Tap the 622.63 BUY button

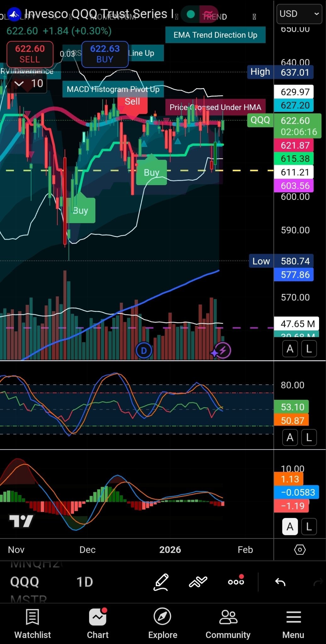[x=105, y=54]
